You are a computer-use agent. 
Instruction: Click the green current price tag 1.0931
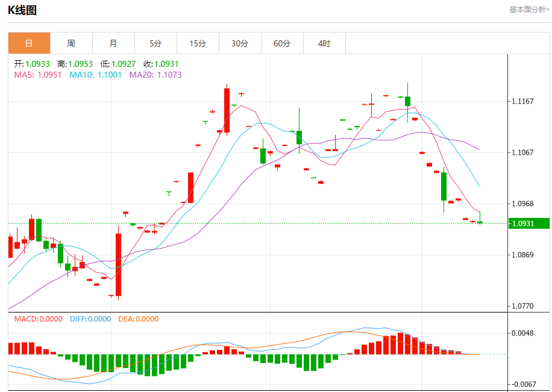[x=529, y=223]
